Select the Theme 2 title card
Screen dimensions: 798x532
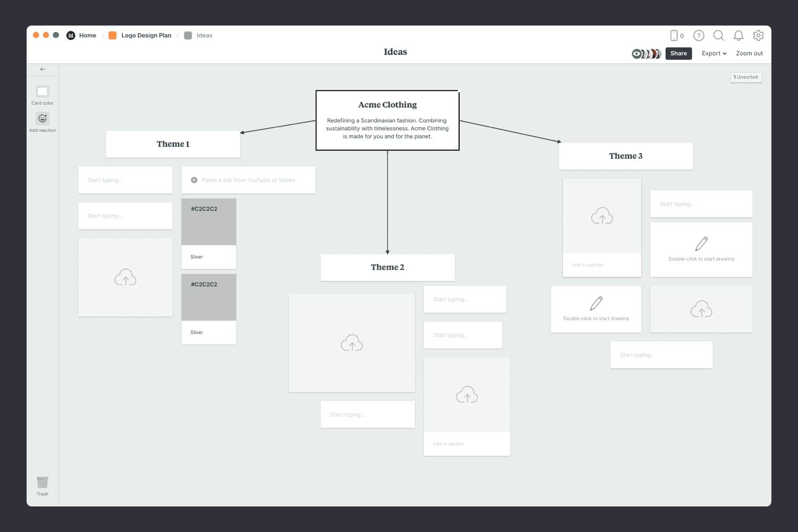[387, 267]
